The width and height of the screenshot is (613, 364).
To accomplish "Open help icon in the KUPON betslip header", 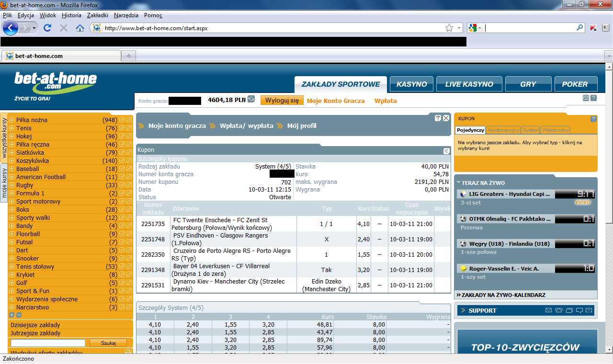I will pyautogui.click(x=594, y=119).
